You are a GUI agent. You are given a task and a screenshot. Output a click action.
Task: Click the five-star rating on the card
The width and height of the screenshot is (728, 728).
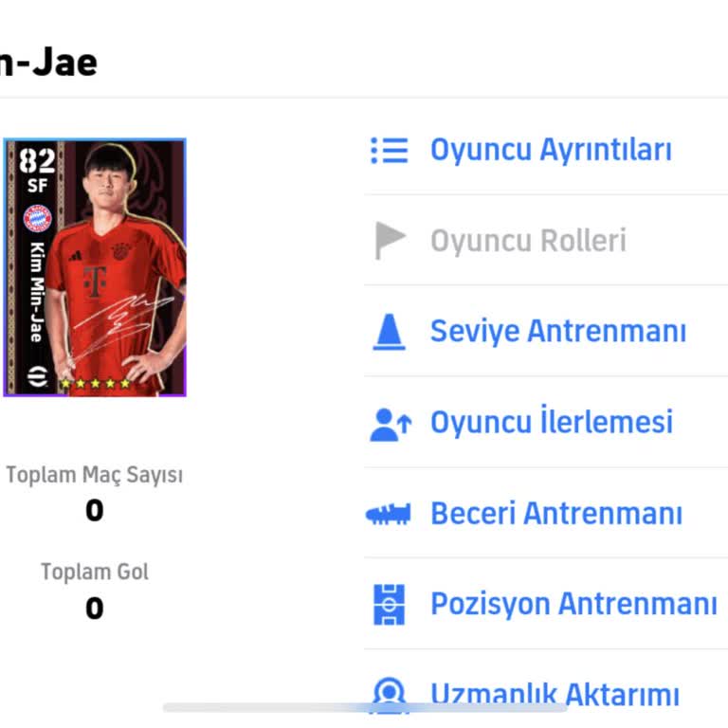coord(95,384)
